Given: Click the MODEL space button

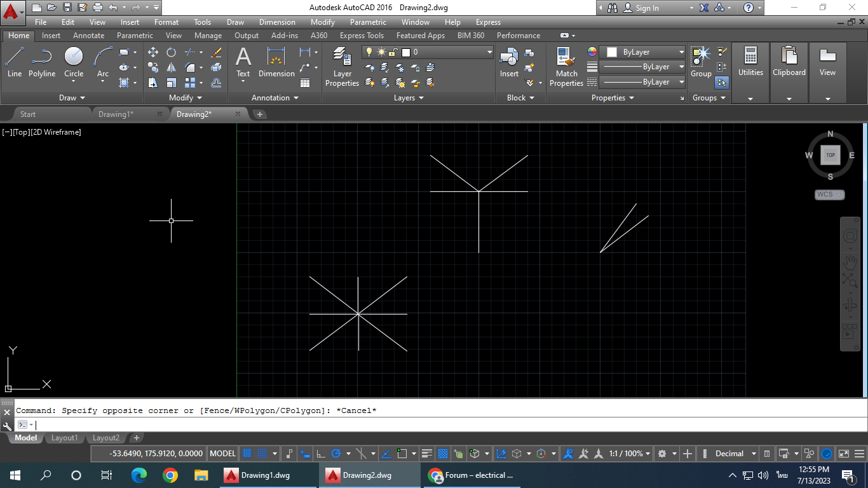Looking at the screenshot, I should 222,454.
